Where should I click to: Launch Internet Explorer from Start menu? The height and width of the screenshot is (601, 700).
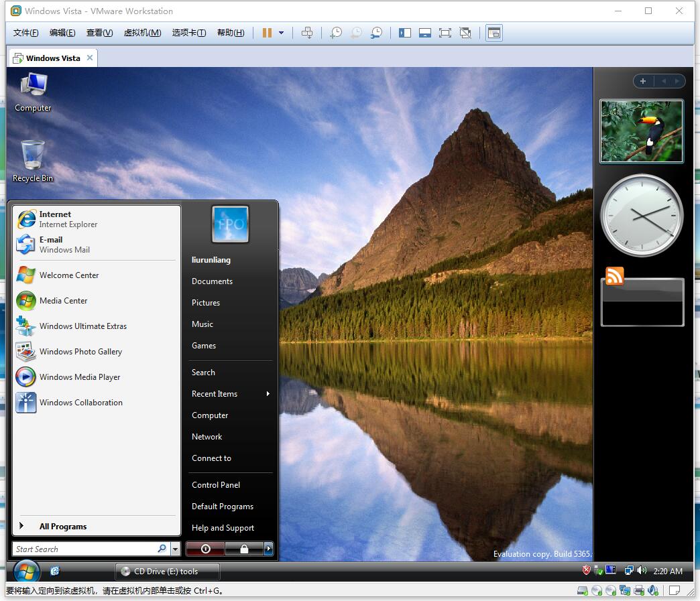coord(97,219)
